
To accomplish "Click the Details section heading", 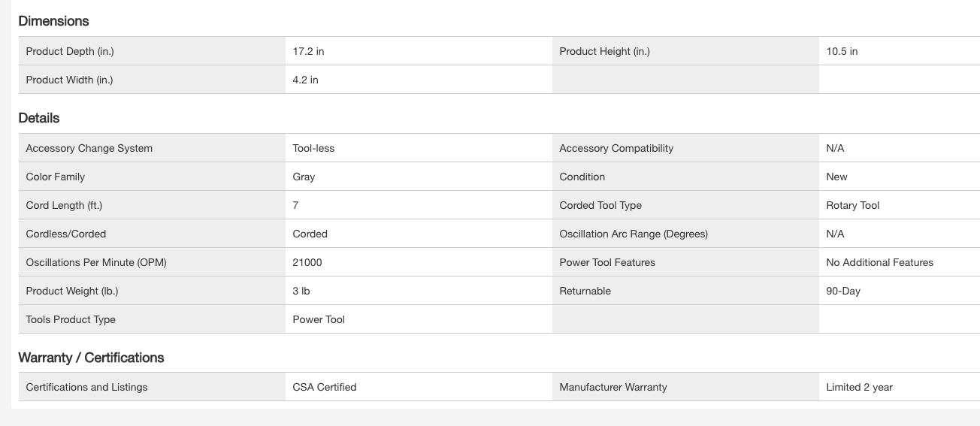I will click(39, 118).
